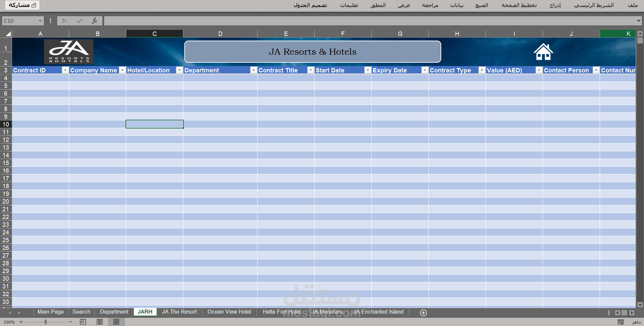Screen dimensions: 644x326
Task: Open the Developer (المطور) ribbon tab
Action: click(x=378, y=5)
